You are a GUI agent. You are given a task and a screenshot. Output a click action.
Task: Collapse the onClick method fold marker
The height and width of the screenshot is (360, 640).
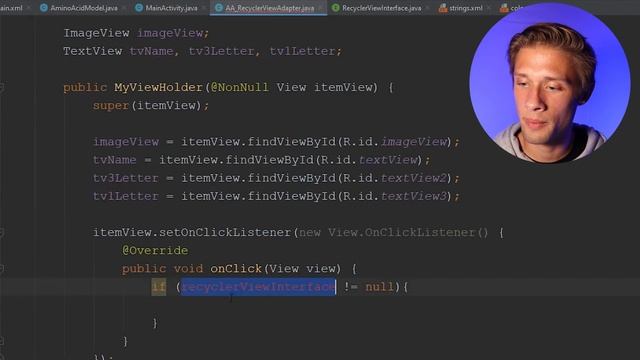click(x=2, y=268)
